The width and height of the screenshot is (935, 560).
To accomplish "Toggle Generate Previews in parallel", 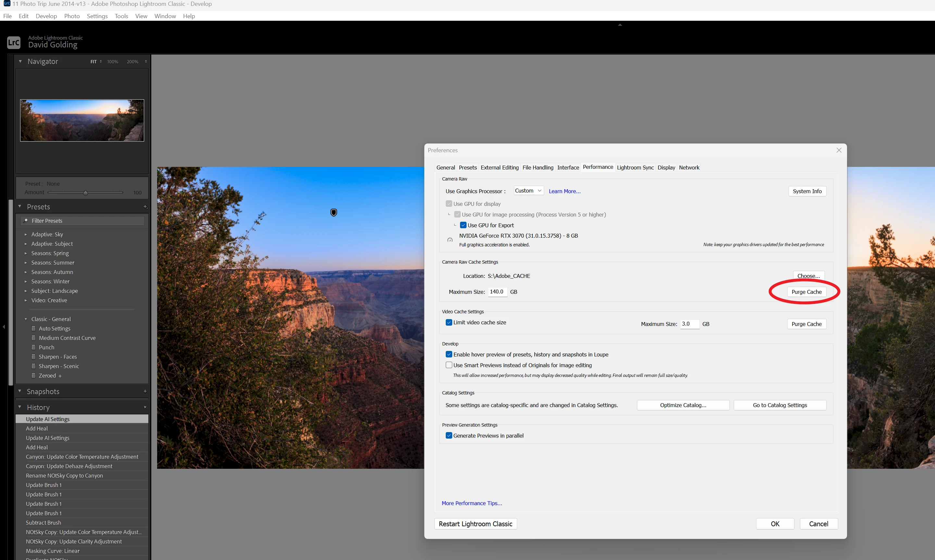I will [x=449, y=435].
